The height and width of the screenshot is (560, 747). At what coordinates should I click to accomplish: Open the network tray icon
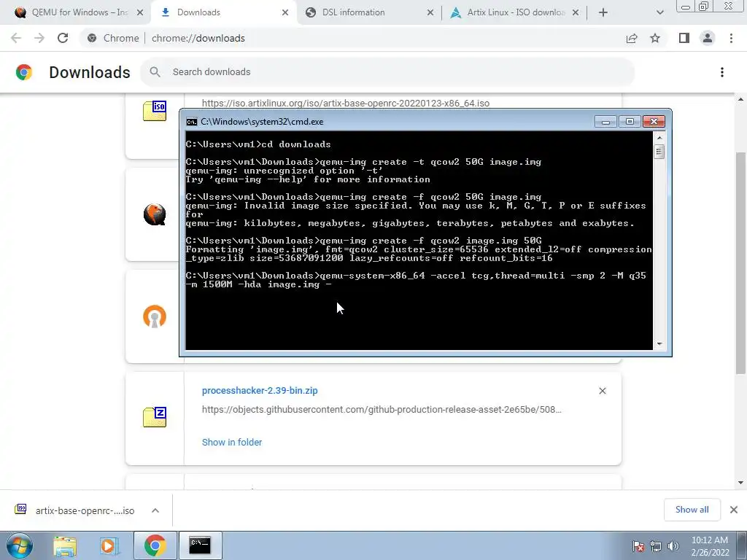656,546
